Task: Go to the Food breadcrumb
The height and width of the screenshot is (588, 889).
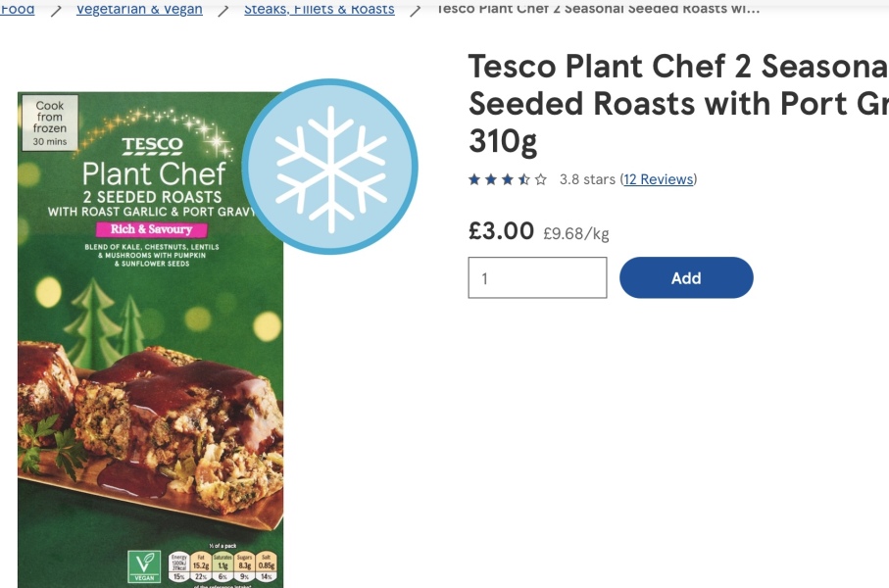Action: point(18,9)
